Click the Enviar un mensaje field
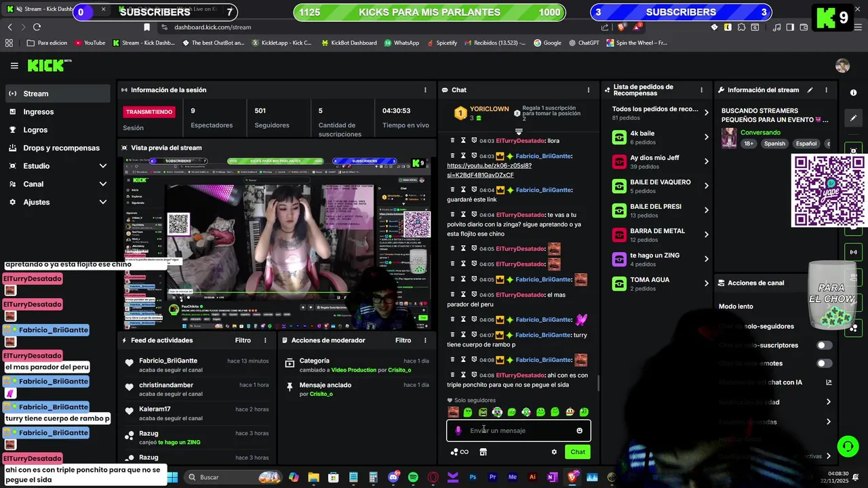 tap(519, 430)
